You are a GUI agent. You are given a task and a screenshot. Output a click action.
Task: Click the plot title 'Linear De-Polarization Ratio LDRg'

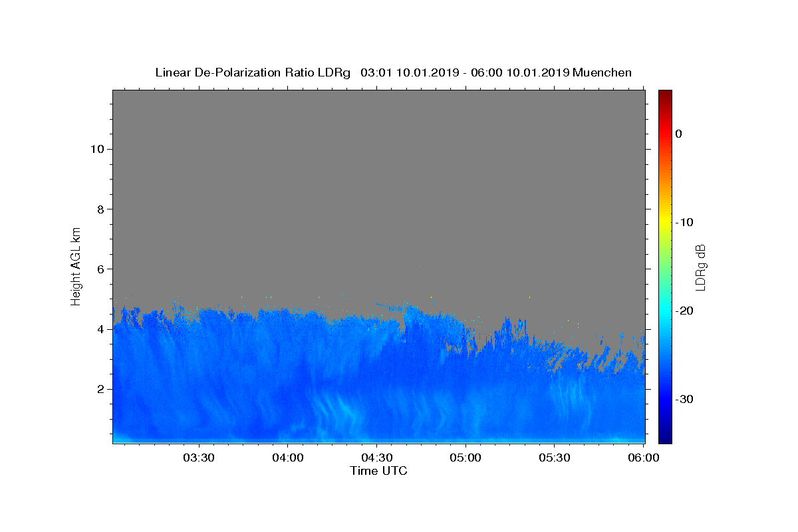click(x=253, y=72)
